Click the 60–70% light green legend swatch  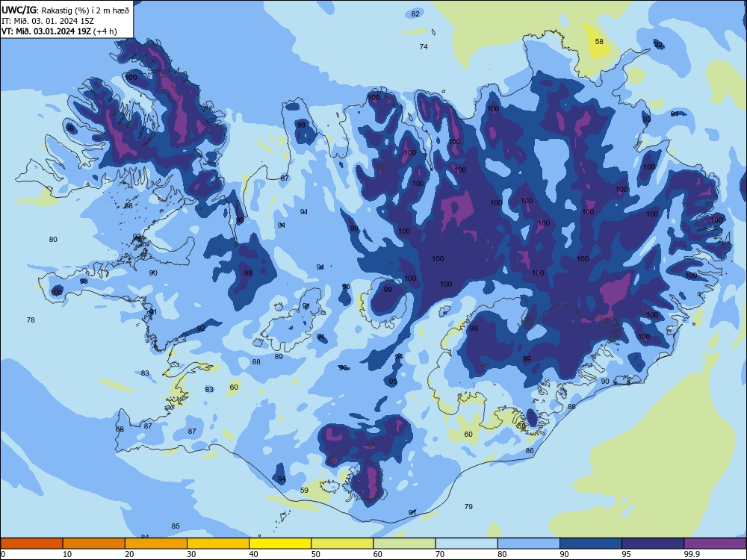click(404, 544)
